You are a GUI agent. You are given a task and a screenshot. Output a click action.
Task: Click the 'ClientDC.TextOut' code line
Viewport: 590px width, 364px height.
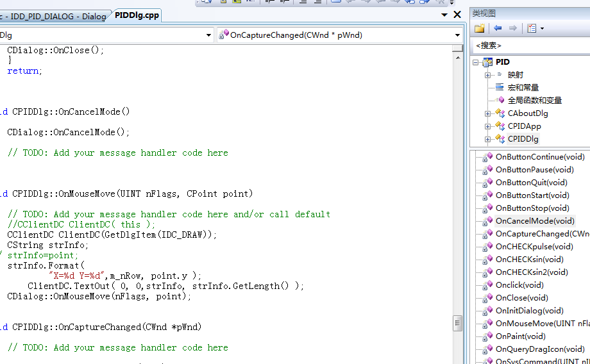pyautogui.click(x=165, y=286)
